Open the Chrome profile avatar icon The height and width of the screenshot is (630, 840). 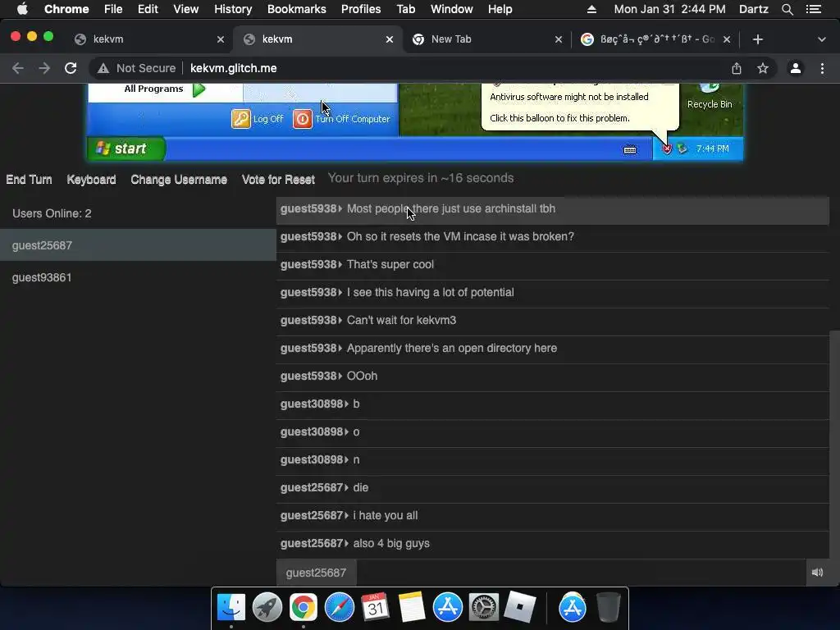pyautogui.click(x=796, y=68)
